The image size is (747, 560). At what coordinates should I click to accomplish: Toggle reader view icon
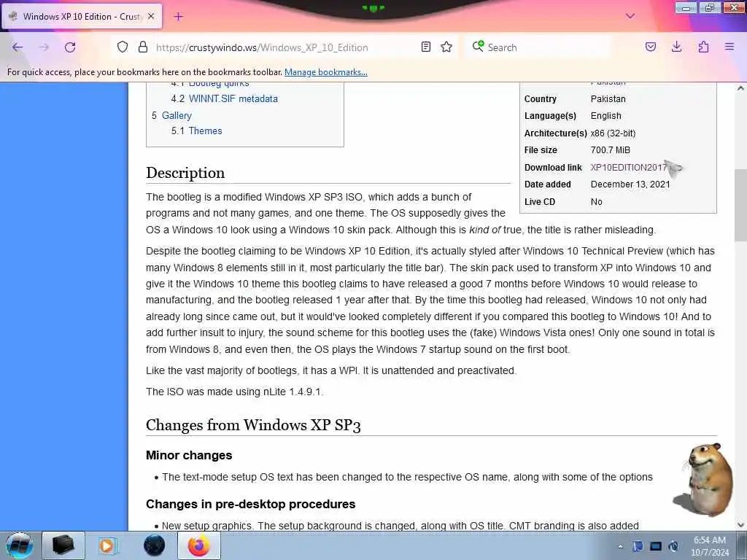(426, 47)
